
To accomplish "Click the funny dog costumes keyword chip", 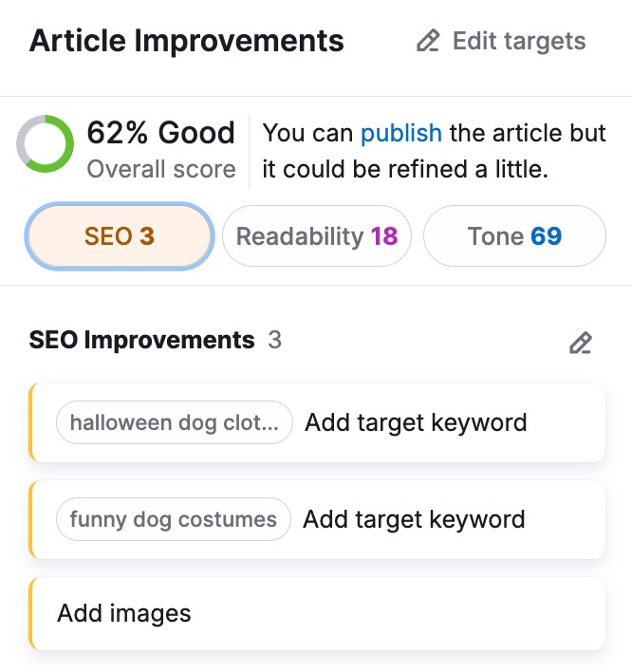I will click(173, 519).
